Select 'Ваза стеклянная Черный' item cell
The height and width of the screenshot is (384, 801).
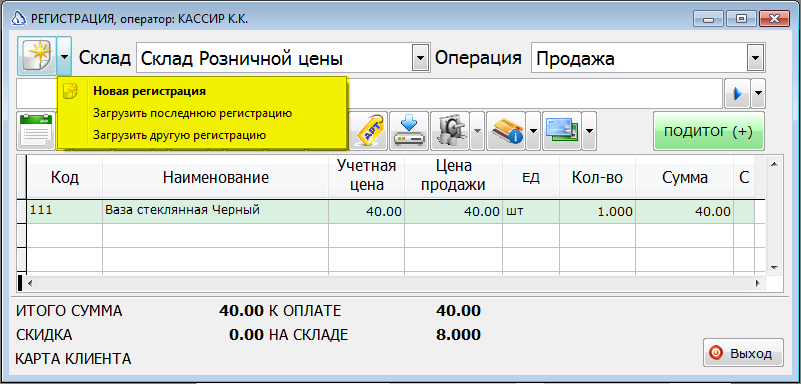216,211
